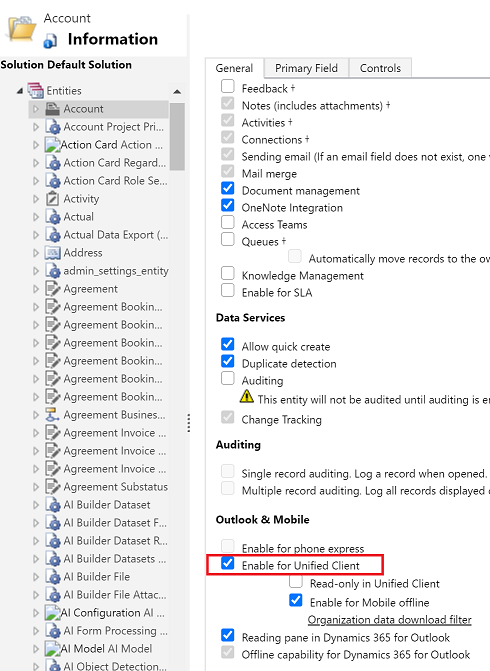Image resolution: width=490 pixels, height=671 pixels.
Task: Enable the Queues checkbox
Action: pos(228,239)
